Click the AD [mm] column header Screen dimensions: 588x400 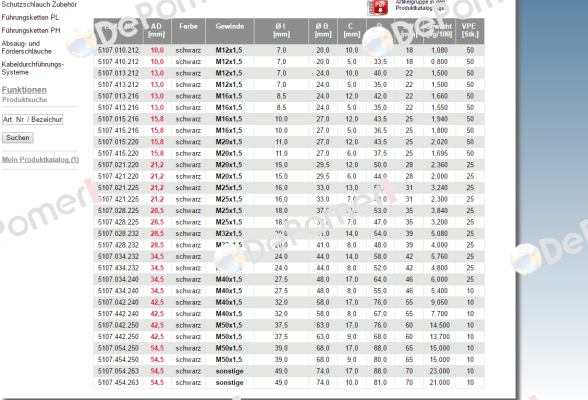coord(156,31)
